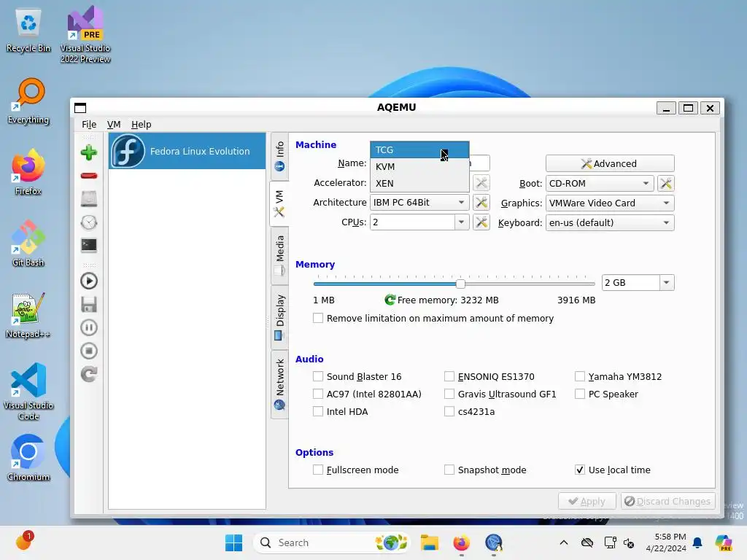Start the VM with play button
The image size is (747, 560).
(x=88, y=281)
